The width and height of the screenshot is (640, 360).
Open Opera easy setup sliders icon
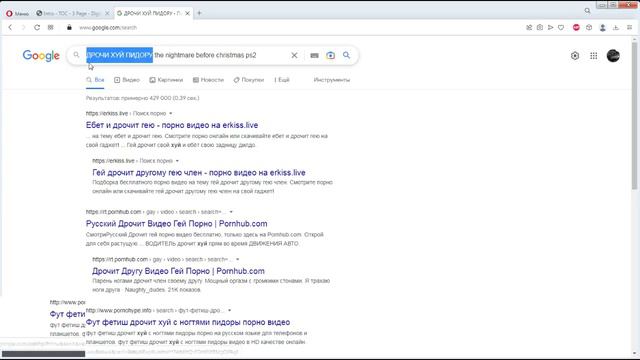629,27
